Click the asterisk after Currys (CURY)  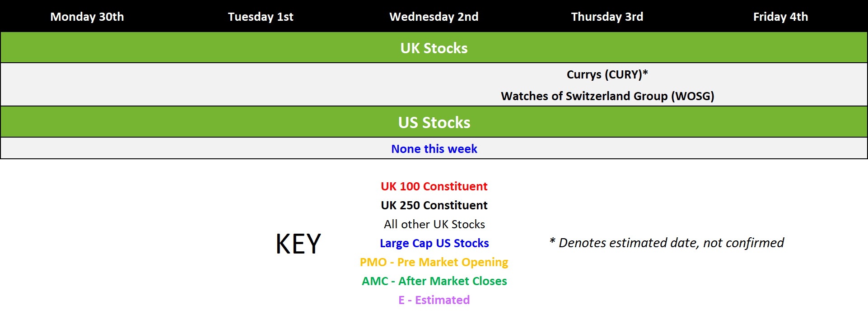[645, 73]
